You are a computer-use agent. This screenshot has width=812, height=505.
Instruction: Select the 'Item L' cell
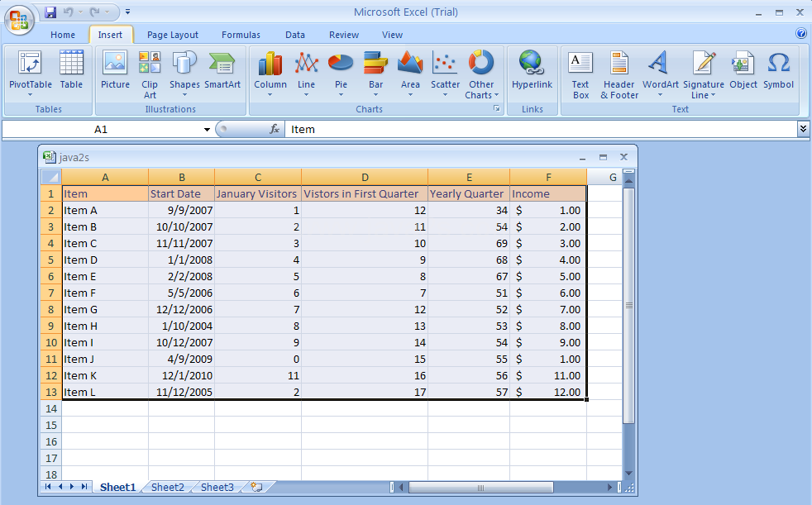[105, 393]
